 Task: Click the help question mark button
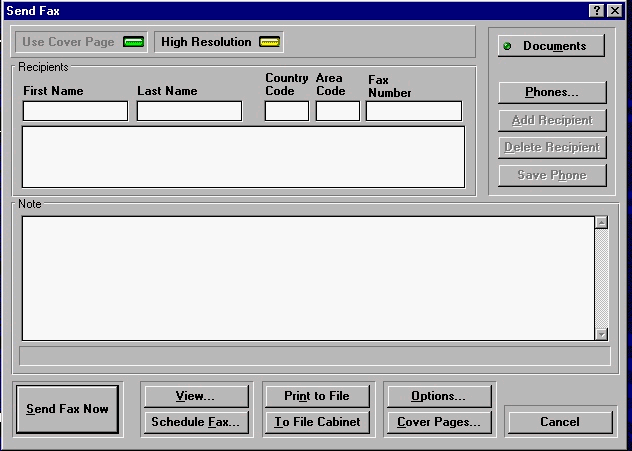[x=597, y=9]
